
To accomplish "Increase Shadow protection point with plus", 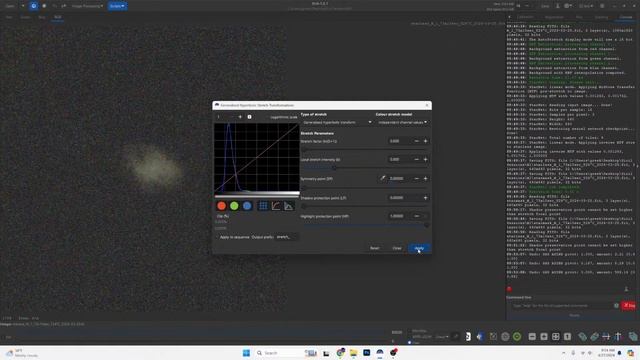I will coord(425,198).
